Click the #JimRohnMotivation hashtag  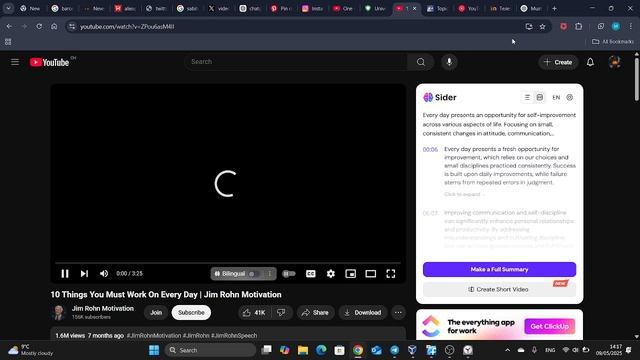pyautogui.click(x=154, y=336)
